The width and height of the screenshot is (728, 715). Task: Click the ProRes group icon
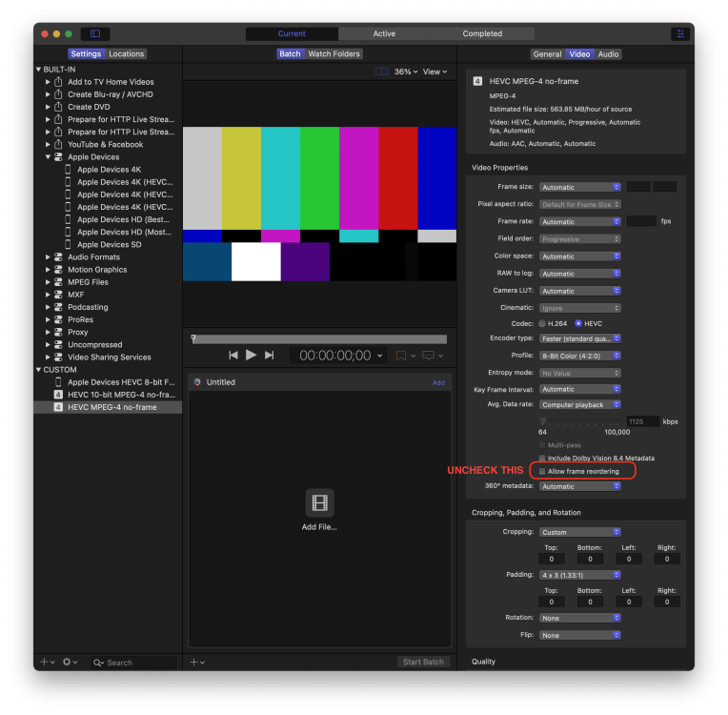pyautogui.click(x=58, y=319)
